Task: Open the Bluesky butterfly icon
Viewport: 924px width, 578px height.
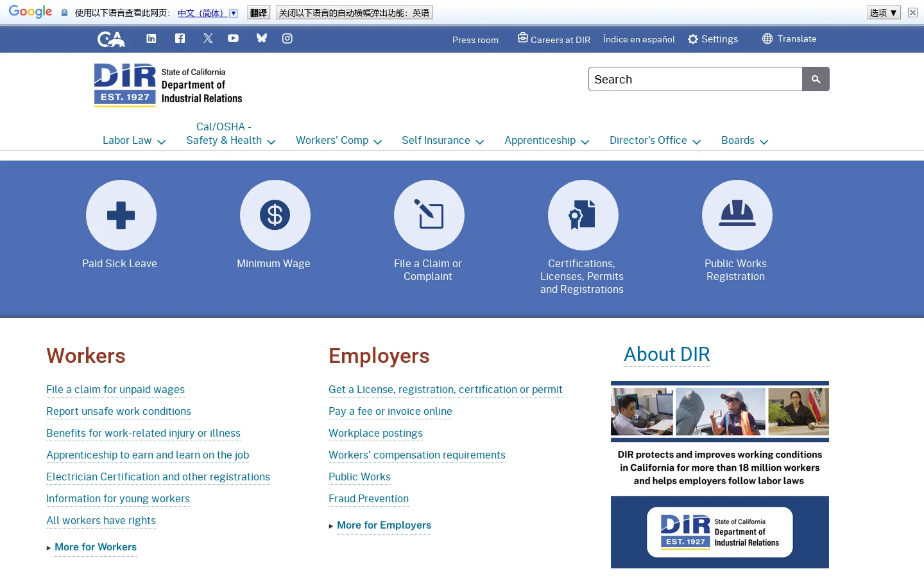Action: click(x=262, y=39)
